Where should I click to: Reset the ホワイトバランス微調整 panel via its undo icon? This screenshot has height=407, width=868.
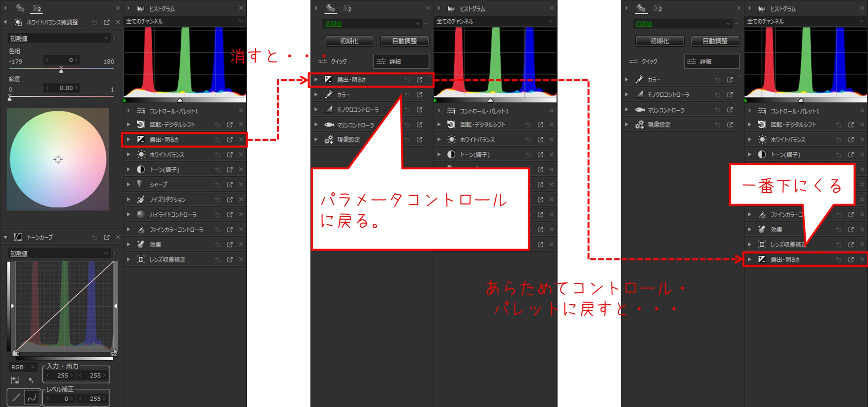tap(95, 22)
